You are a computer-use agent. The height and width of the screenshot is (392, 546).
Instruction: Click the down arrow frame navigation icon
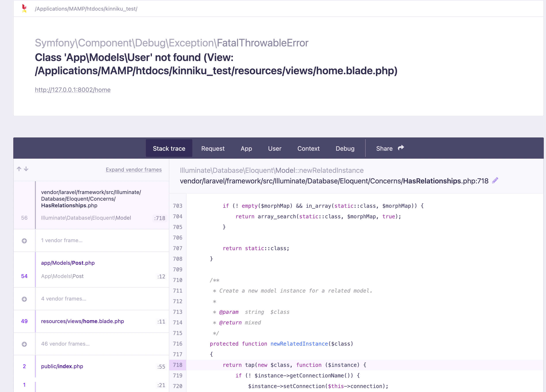[26, 169]
